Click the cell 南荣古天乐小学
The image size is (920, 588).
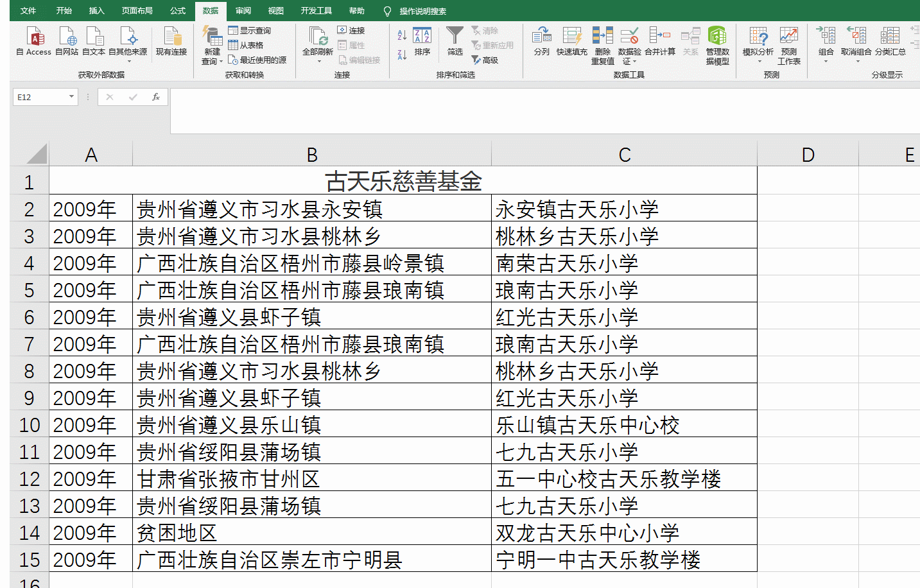(x=624, y=263)
